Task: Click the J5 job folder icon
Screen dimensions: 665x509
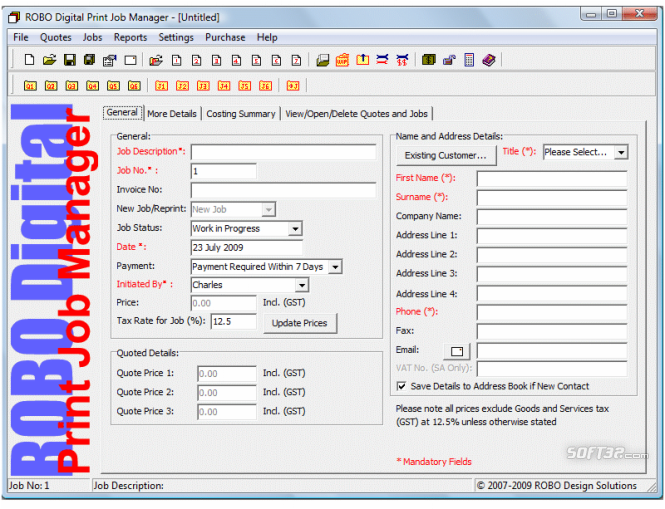Action: pos(245,86)
